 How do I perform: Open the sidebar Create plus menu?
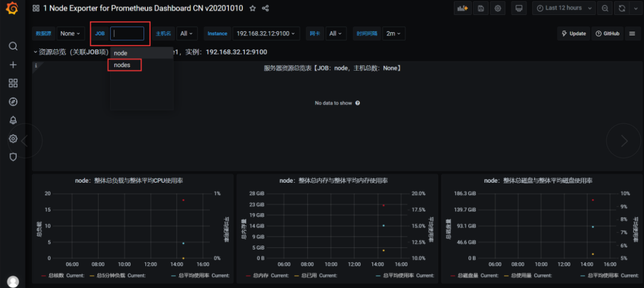click(13, 65)
